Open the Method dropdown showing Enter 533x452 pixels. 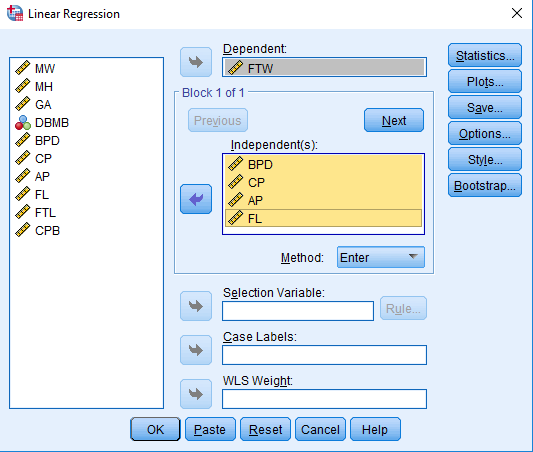point(381,257)
